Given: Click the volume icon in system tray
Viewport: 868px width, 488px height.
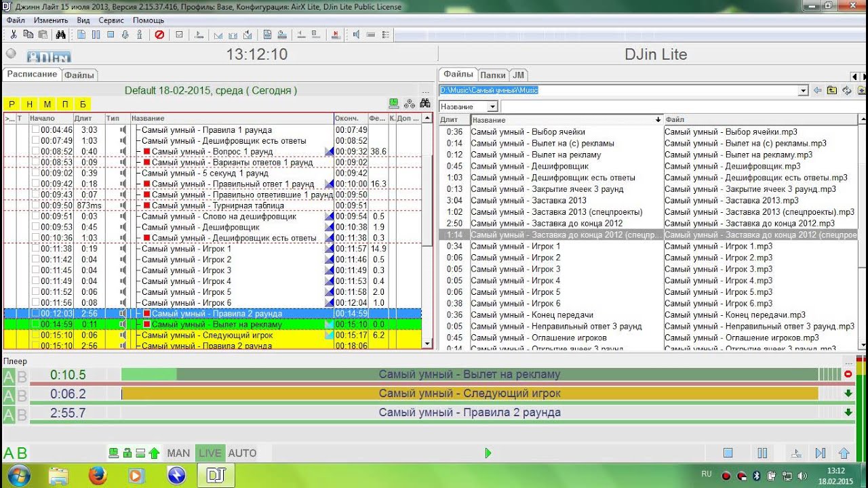Looking at the screenshot, I should tap(803, 476).
